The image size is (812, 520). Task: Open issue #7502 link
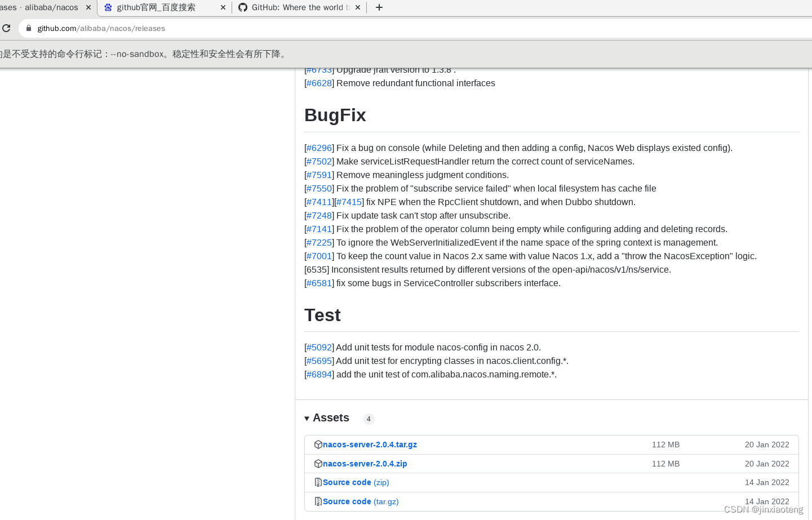pyautogui.click(x=319, y=161)
